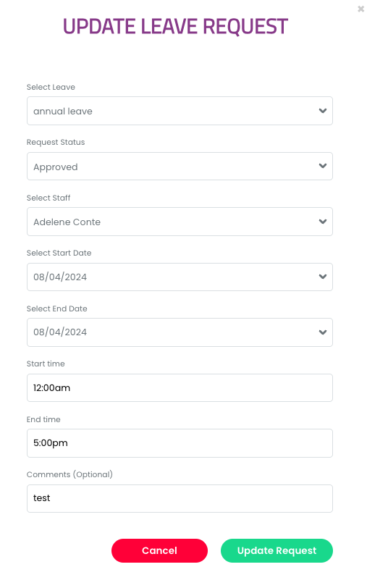Image resolution: width=367 pixels, height=588 pixels.
Task: Focus the Start time field showing 12:00am
Action: [180, 387]
